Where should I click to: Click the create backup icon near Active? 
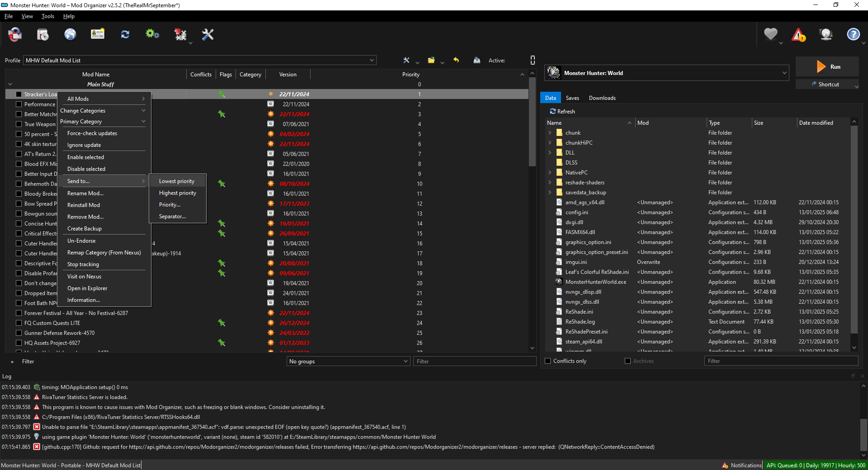[477, 60]
